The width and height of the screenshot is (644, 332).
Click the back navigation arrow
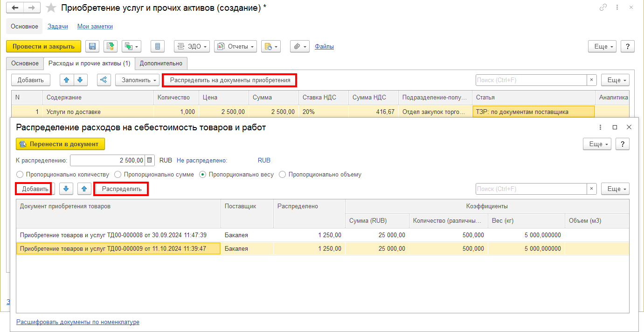(15, 8)
